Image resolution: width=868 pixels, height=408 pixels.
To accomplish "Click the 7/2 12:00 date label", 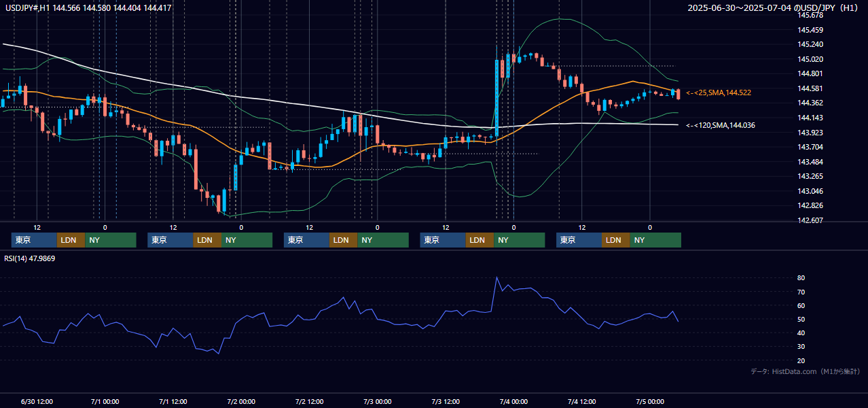I will pyautogui.click(x=310, y=401).
